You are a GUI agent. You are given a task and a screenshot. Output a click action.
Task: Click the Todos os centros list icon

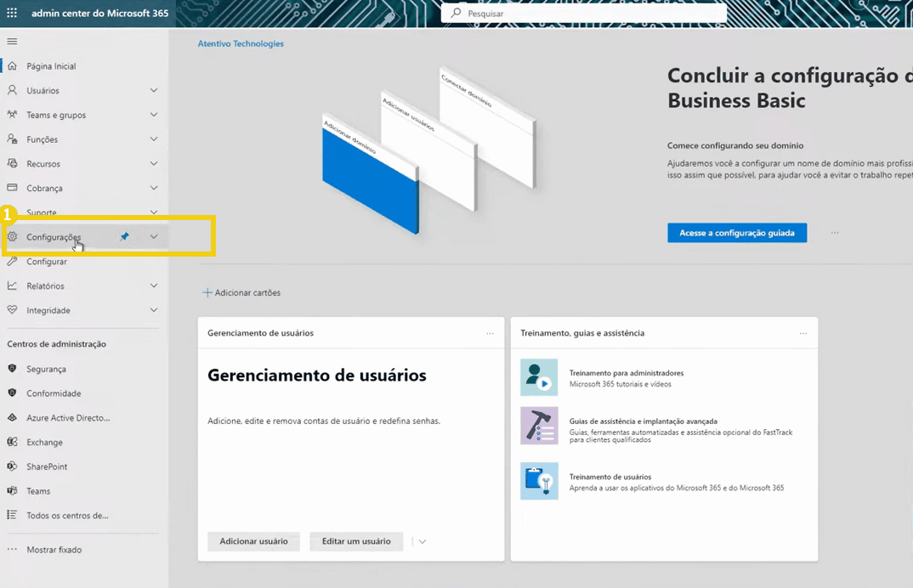coord(12,515)
